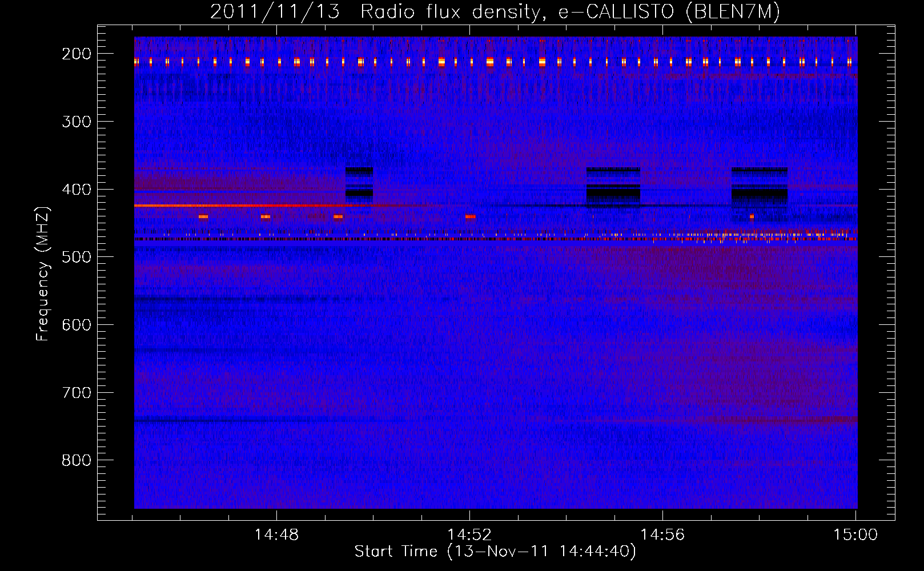Click the 500 frequency tick label
This screenshot has width=924, height=571.
[77, 257]
